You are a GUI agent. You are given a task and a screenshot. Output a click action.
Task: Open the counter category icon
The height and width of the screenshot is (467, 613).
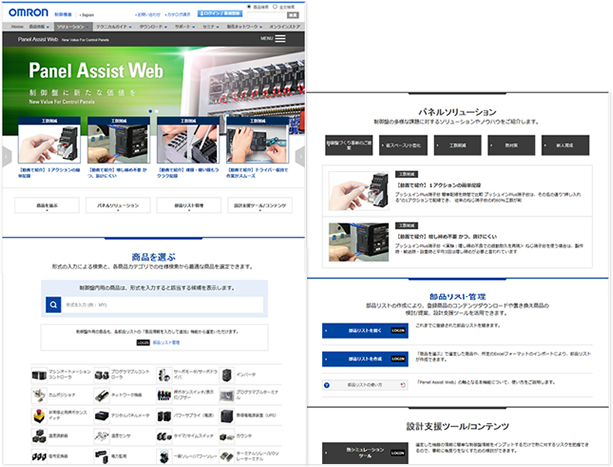coord(227,436)
